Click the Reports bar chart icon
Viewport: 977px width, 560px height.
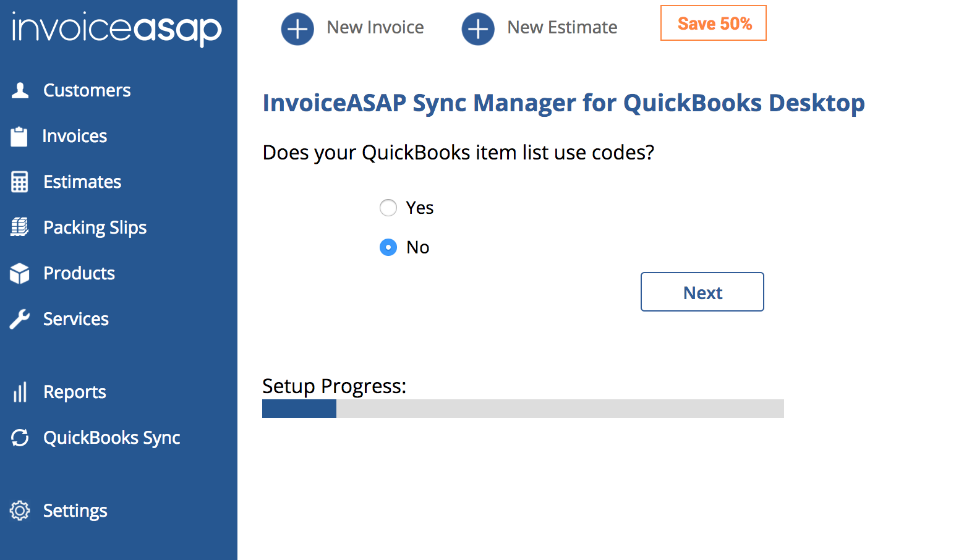click(20, 392)
